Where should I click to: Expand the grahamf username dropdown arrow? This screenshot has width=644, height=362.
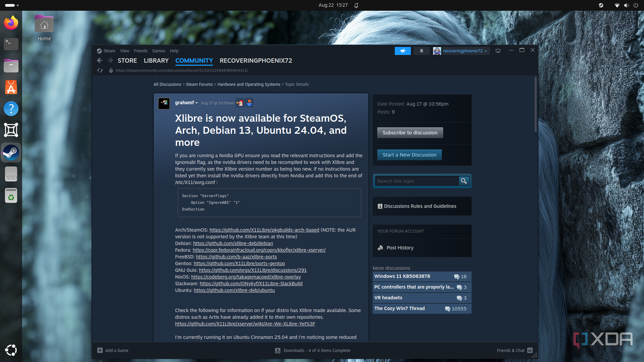pyautogui.click(x=197, y=103)
